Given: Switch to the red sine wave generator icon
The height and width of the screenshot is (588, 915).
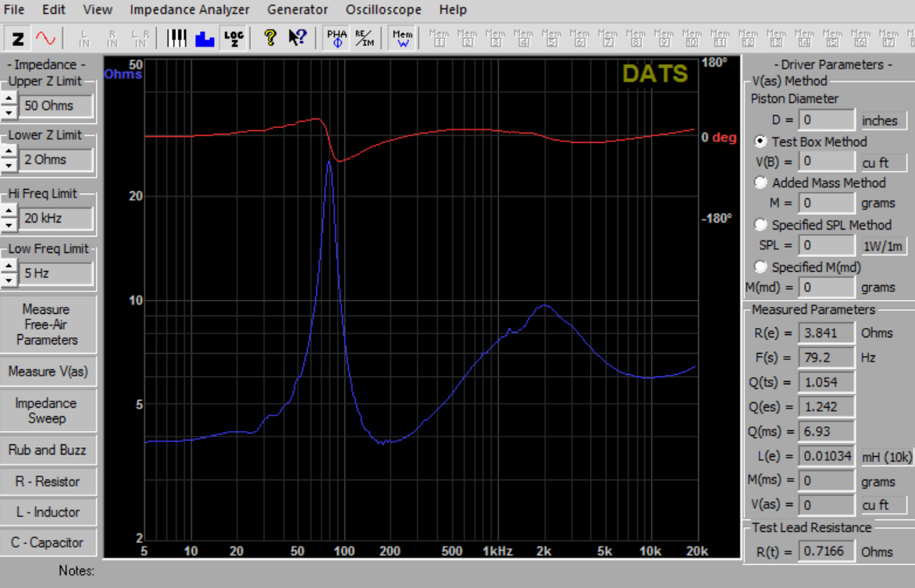Looking at the screenshot, I should 45,38.
